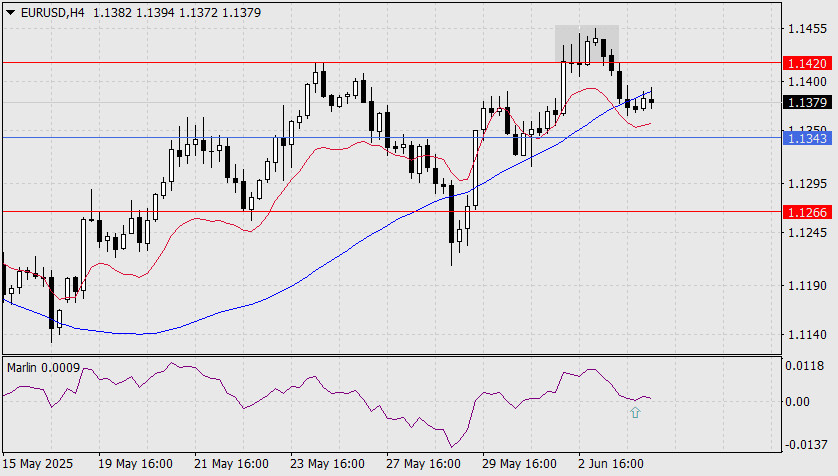Select the 1.1455 price axis value

tap(807, 29)
